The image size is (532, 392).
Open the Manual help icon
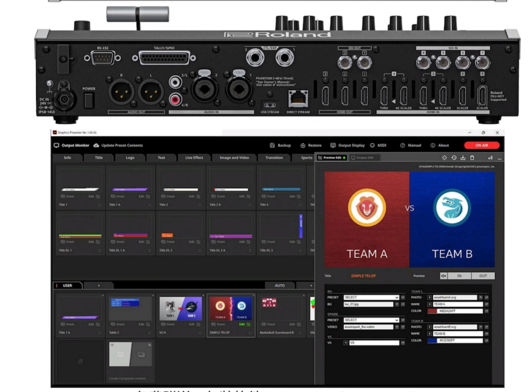click(x=402, y=145)
